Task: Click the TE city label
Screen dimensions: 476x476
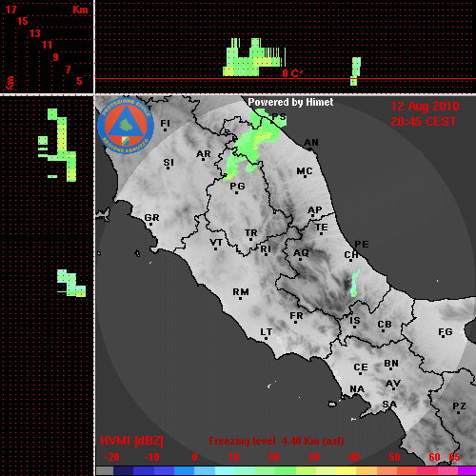Action: 322,228
